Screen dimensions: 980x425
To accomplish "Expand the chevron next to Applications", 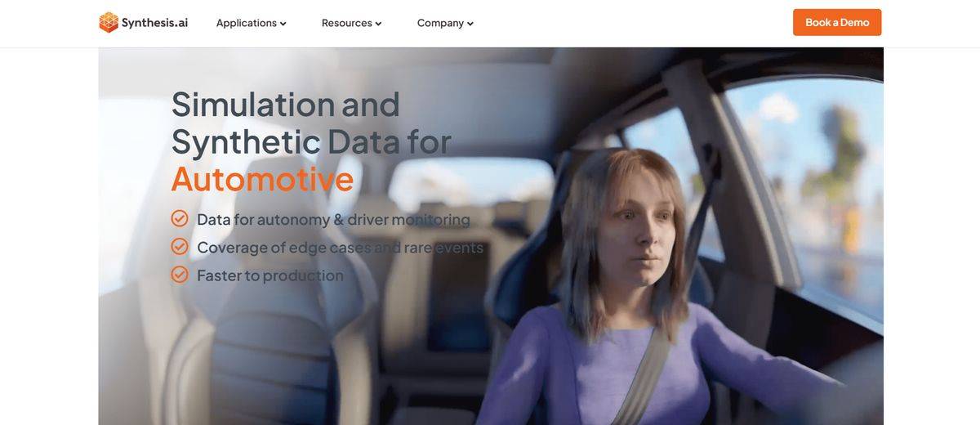I will pos(283,24).
